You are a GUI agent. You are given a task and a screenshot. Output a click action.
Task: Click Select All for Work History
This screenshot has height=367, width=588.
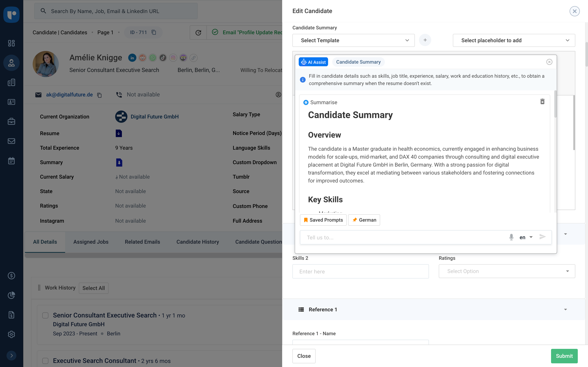tap(94, 288)
